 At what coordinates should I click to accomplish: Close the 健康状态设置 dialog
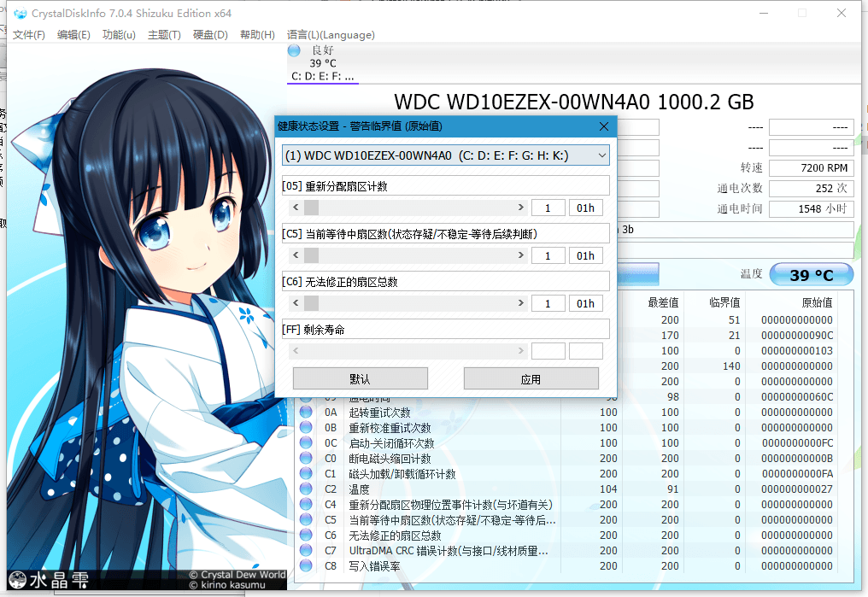click(604, 126)
